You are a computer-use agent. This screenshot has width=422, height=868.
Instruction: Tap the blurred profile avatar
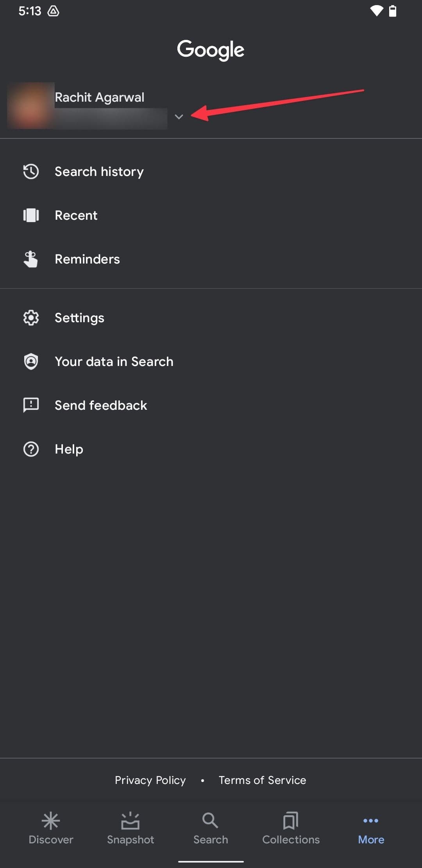click(x=30, y=106)
